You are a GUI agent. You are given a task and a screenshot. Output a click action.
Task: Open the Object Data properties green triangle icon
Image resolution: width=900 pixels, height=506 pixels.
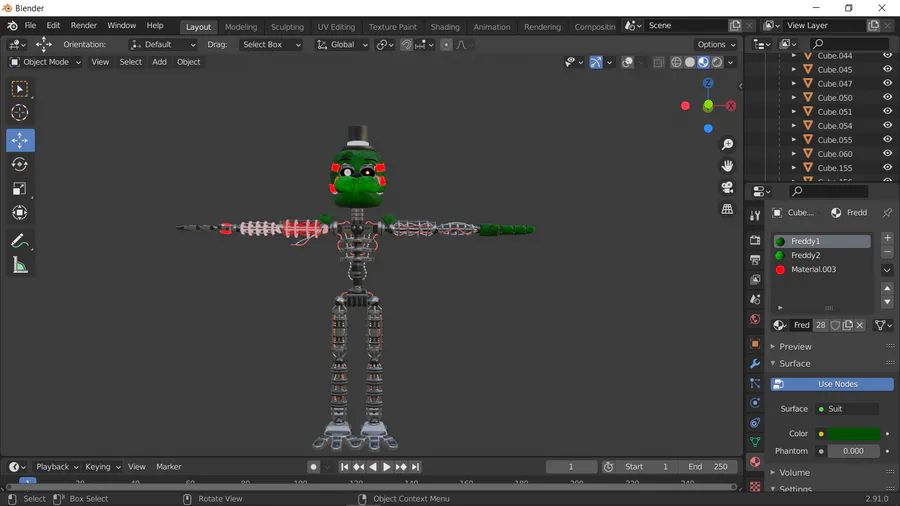[755, 442]
